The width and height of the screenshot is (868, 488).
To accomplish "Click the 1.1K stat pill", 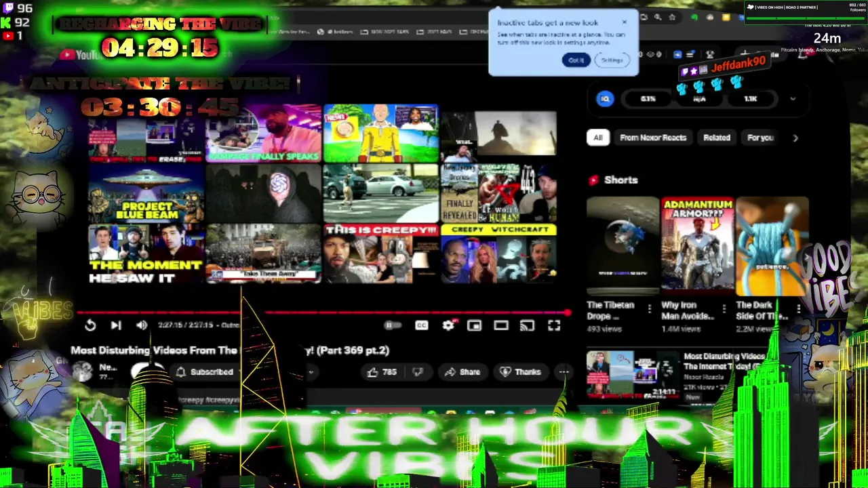I will [x=751, y=99].
